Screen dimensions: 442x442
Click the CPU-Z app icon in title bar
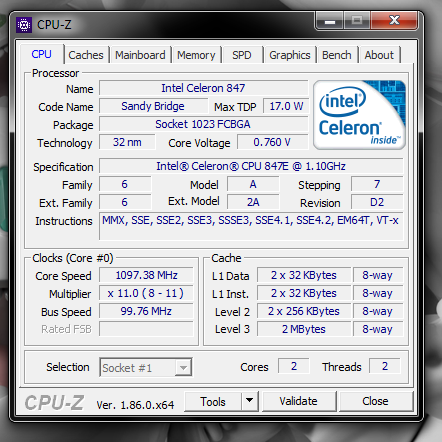[x=24, y=25]
